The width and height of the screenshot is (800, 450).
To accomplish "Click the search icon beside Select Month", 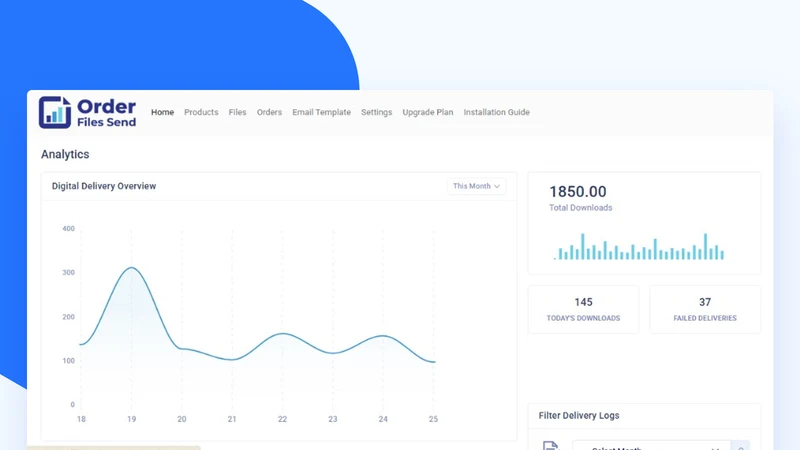I will (x=741, y=447).
